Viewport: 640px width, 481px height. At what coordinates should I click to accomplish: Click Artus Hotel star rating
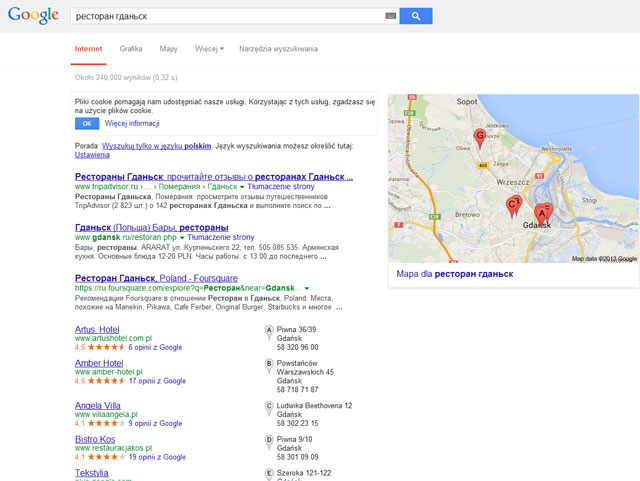click(106, 347)
